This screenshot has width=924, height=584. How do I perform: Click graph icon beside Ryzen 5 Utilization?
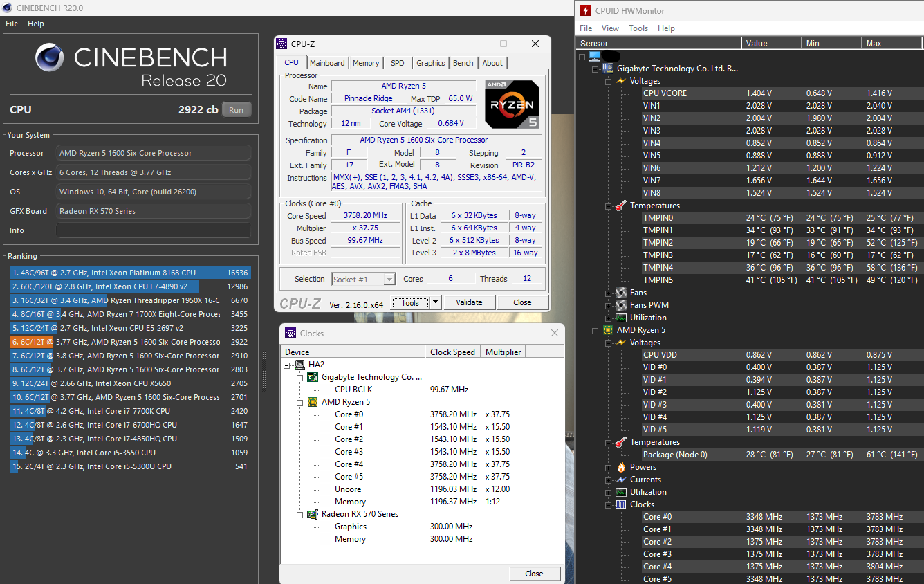click(x=620, y=492)
